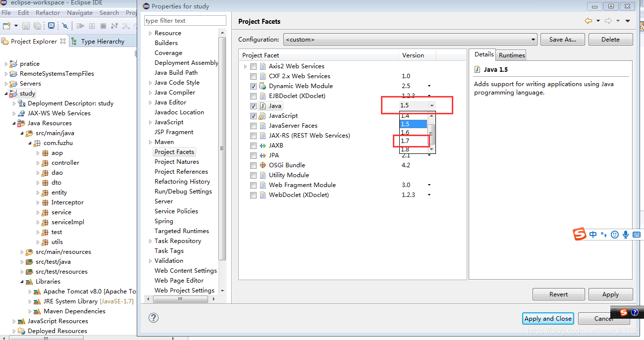The height and width of the screenshot is (340, 644).
Task: Switch to the Details tab
Action: pyautogui.click(x=483, y=54)
